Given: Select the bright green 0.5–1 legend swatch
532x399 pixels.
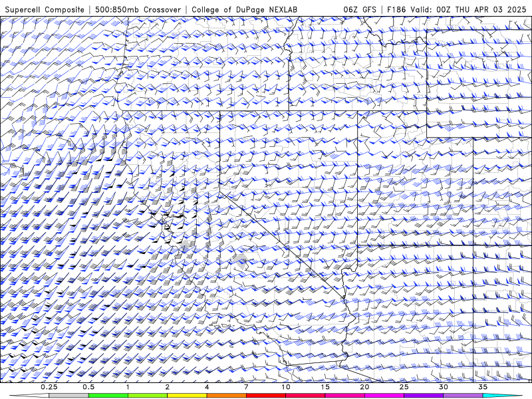Looking at the screenshot, I should coord(108,396).
